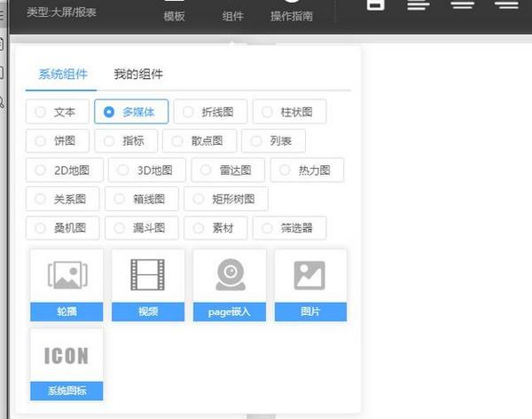The height and width of the screenshot is (419, 532).
Task: Select the 折线图 radio option
Action: pyautogui.click(x=209, y=112)
